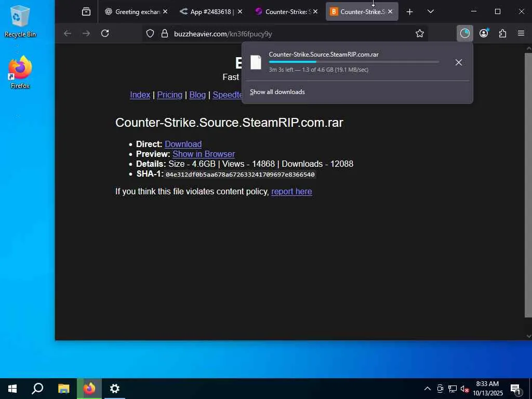
Task: Open the clock showing 8:33 AM
Action: click(x=488, y=389)
